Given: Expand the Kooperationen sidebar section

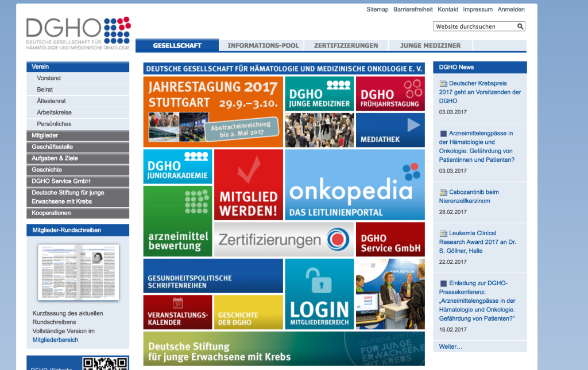Looking at the screenshot, I should coord(78,213).
